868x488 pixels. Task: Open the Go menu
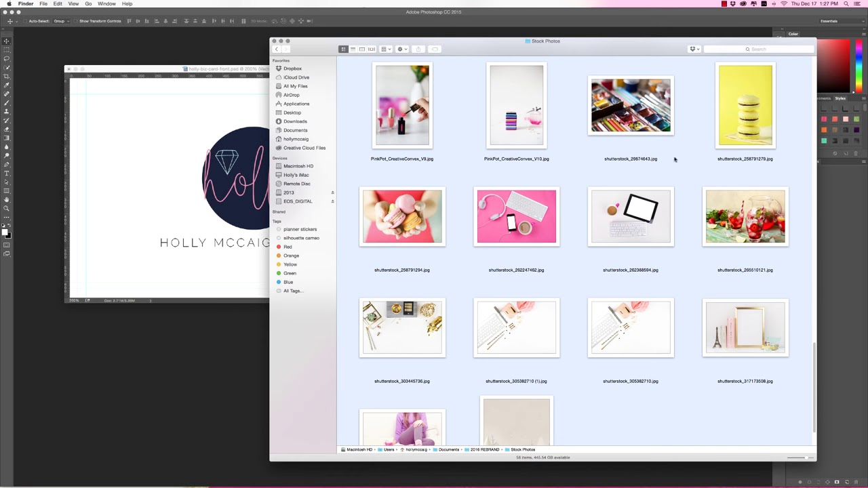click(88, 4)
